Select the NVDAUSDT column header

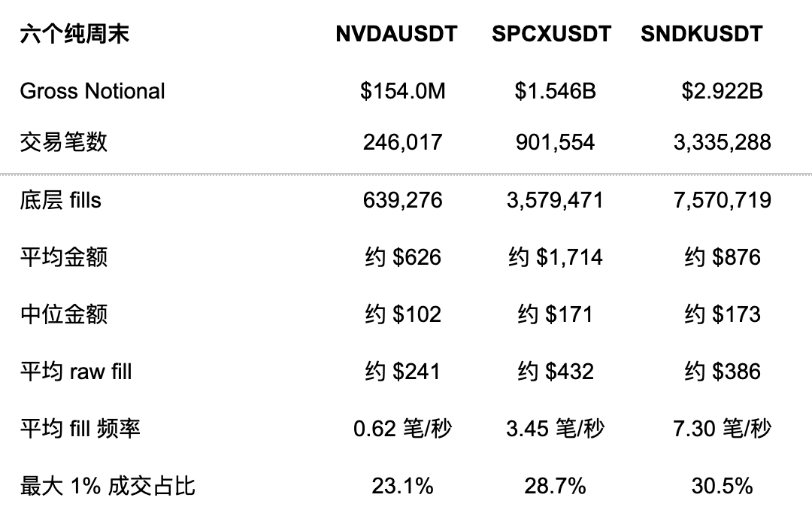pyautogui.click(x=396, y=34)
